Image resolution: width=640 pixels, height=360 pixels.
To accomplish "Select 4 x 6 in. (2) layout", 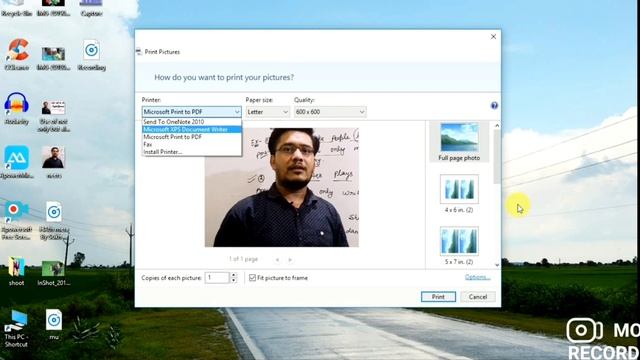I will pyautogui.click(x=459, y=194).
